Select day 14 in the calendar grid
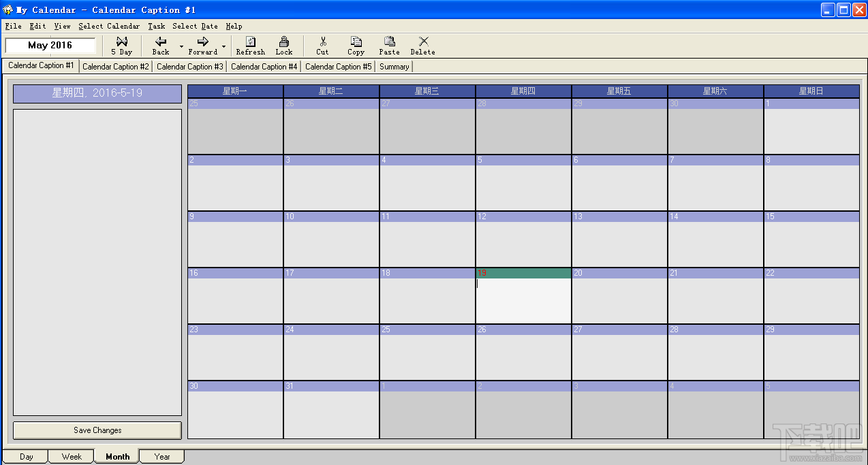 (x=715, y=239)
